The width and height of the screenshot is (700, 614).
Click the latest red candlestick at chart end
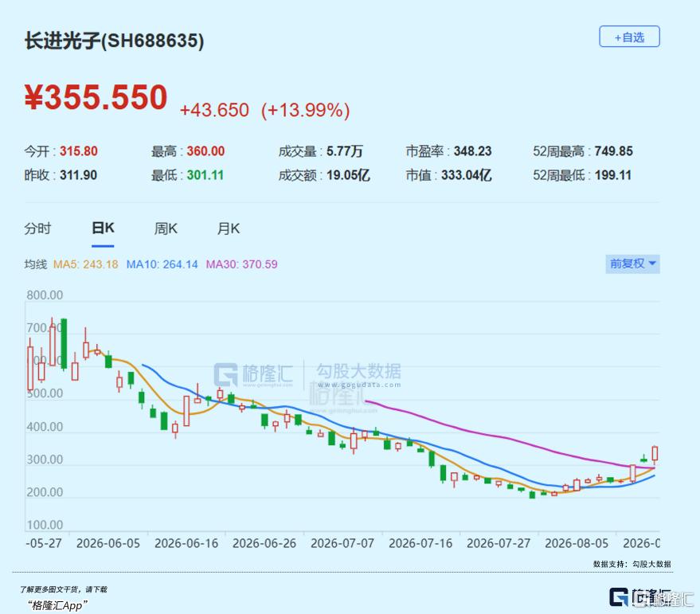tap(655, 453)
